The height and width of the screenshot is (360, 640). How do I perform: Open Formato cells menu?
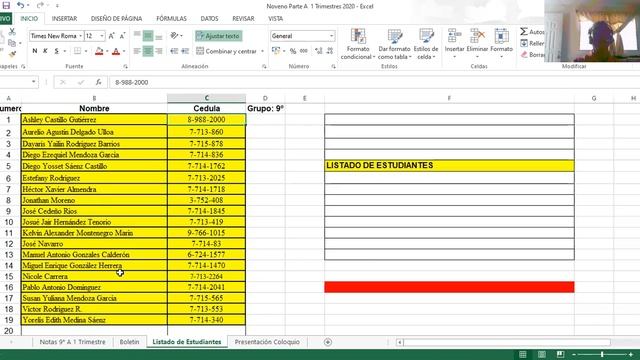coord(501,43)
